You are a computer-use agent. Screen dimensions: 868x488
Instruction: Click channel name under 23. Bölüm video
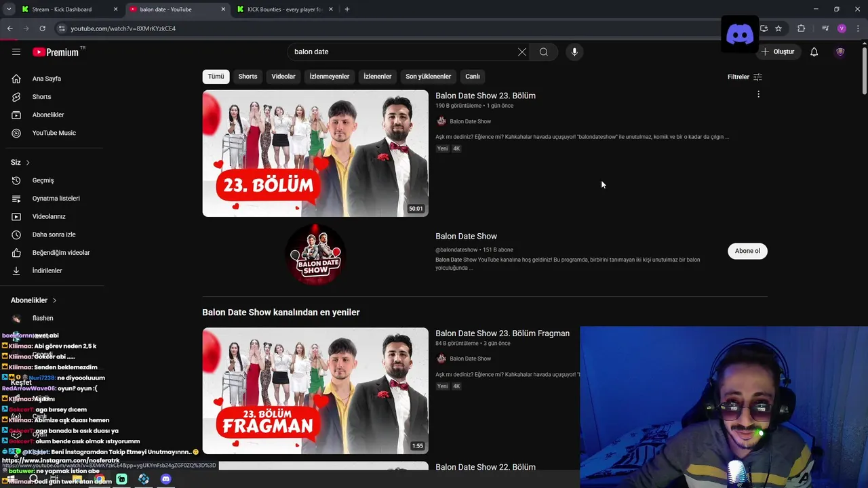tap(470, 121)
